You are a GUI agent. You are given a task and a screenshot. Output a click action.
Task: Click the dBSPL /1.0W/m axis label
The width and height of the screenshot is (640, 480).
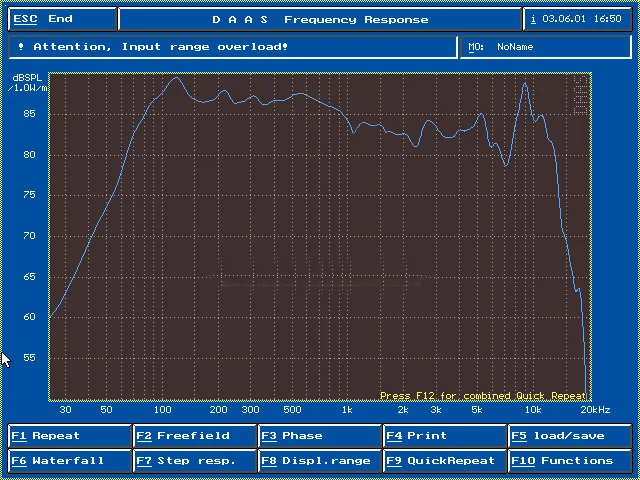click(x=28, y=83)
